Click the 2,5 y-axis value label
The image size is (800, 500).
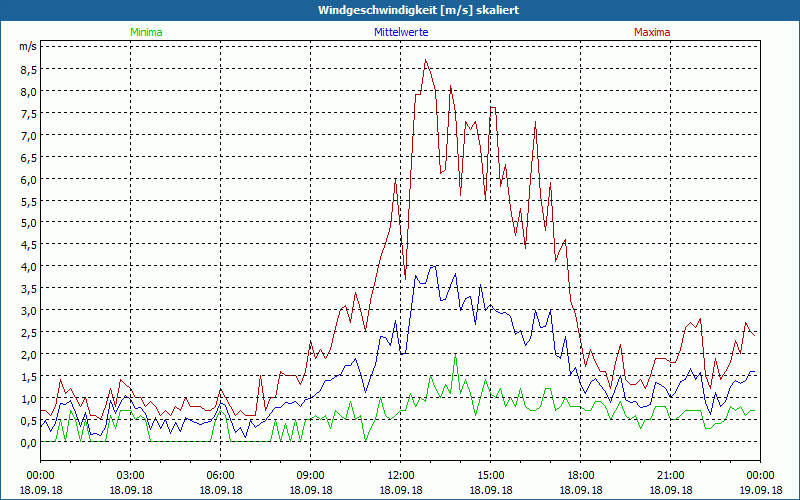27,332
